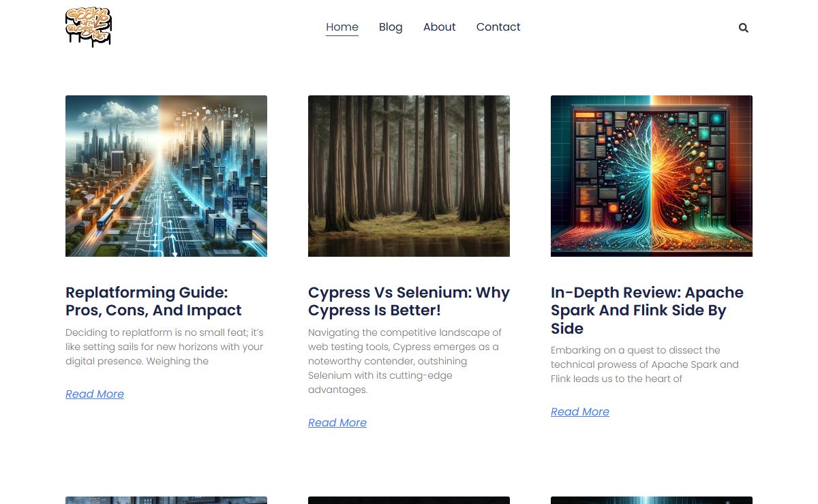The width and height of the screenshot is (818, 504).
Task: Open 'Cypress Vs Selenium: Why Cypress Is Better!' title
Action: tap(409, 301)
